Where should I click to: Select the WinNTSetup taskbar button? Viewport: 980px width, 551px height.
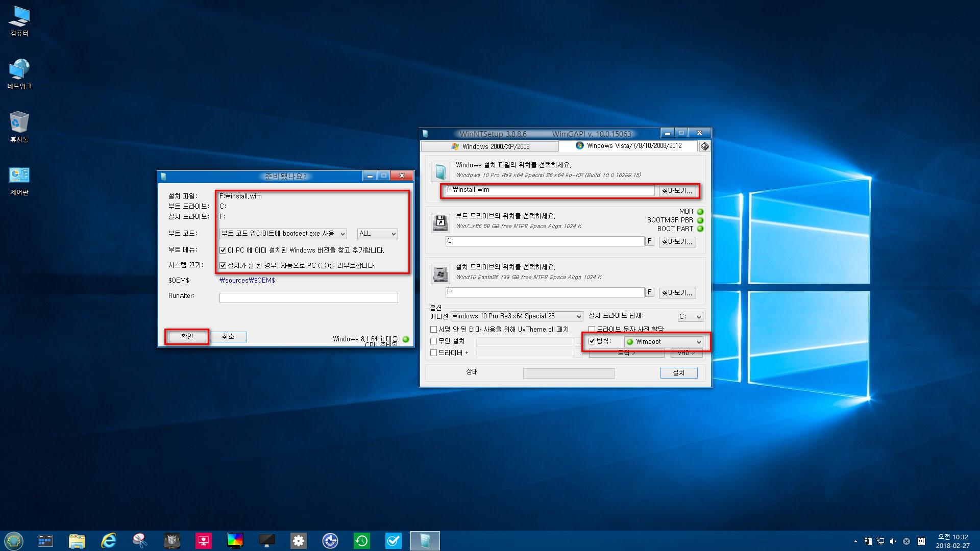click(425, 541)
